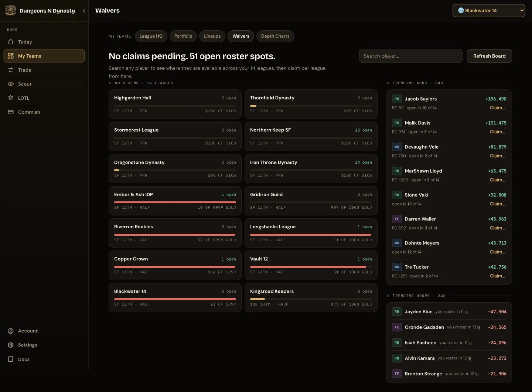Click the Stormcrest League name
532x392 pixels.
click(x=136, y=130)
